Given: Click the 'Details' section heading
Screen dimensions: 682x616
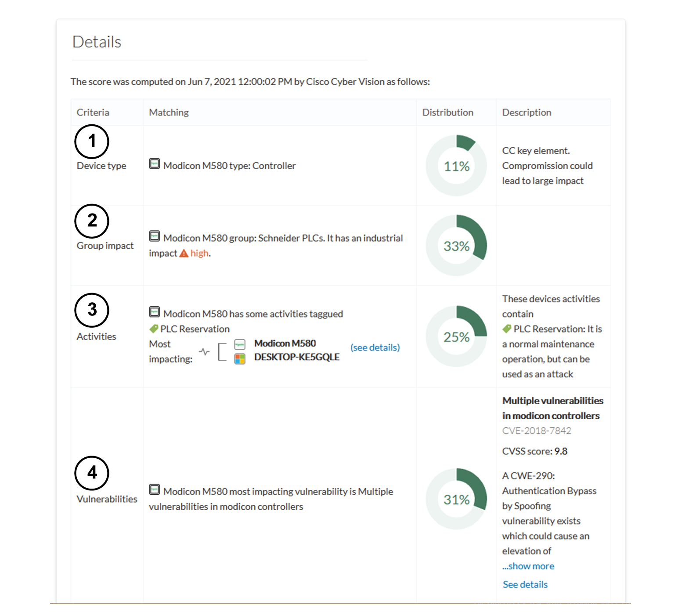Looking at the screenshot, I should pos(97,42).
